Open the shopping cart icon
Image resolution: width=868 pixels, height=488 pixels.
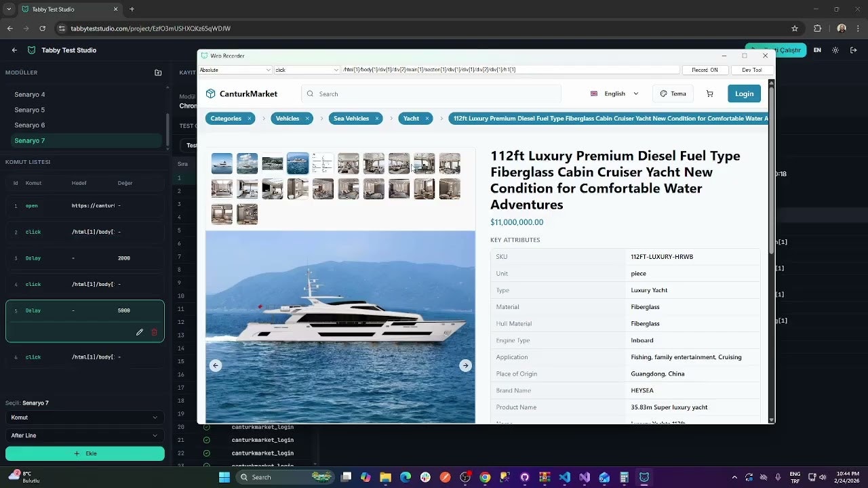coord(709,94)
